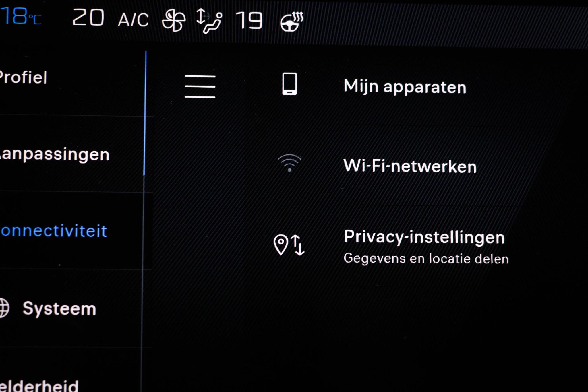Tap the location and data sharing icon

point(289,245)
